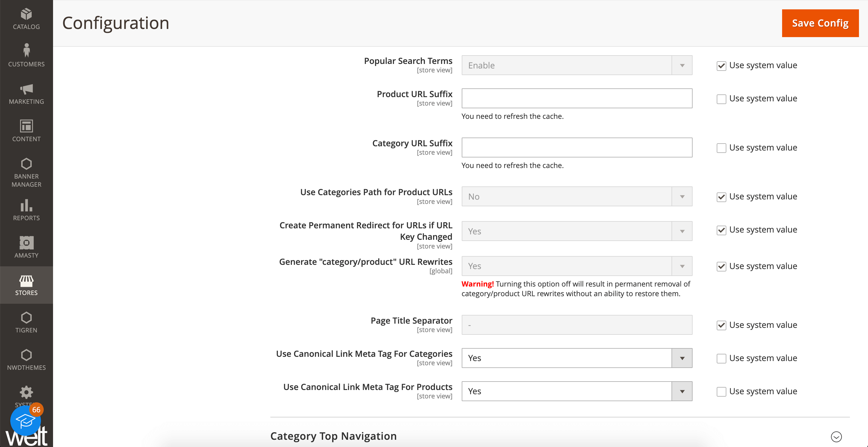
Task: Click the Category URL Suffix input field
Action: [x=577, y=147]
